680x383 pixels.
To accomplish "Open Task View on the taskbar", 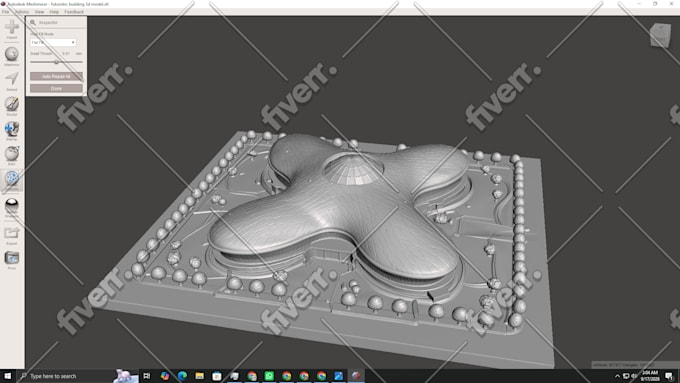I will pyautogui.click(x=147, y=376).
